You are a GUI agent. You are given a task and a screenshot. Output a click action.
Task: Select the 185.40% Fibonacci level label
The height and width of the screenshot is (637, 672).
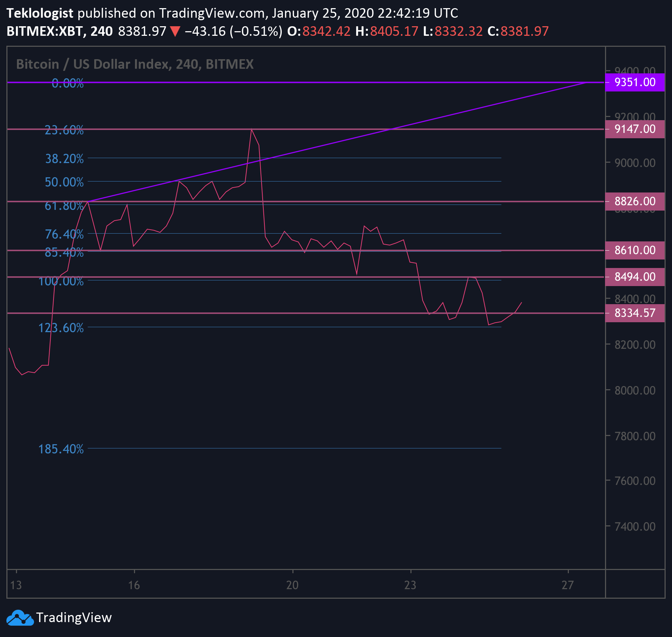61,449
